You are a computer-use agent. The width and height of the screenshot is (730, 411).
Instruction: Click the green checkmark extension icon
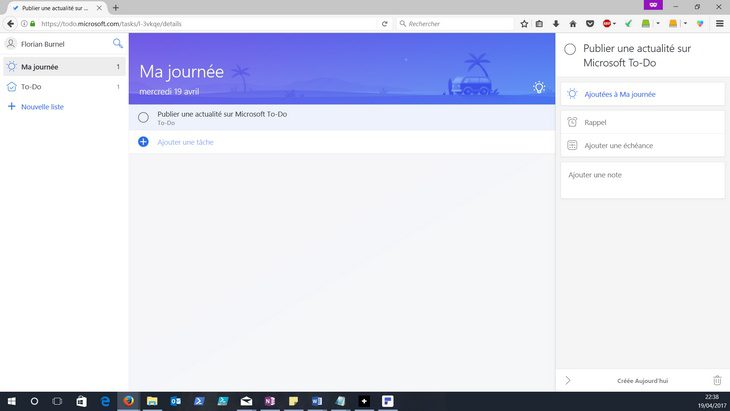tap(629, 24)
